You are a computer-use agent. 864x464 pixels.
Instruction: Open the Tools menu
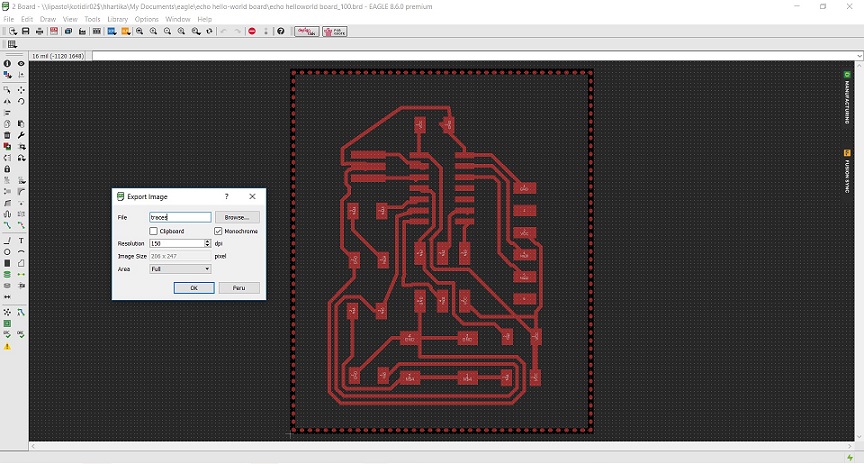point(92,19)
